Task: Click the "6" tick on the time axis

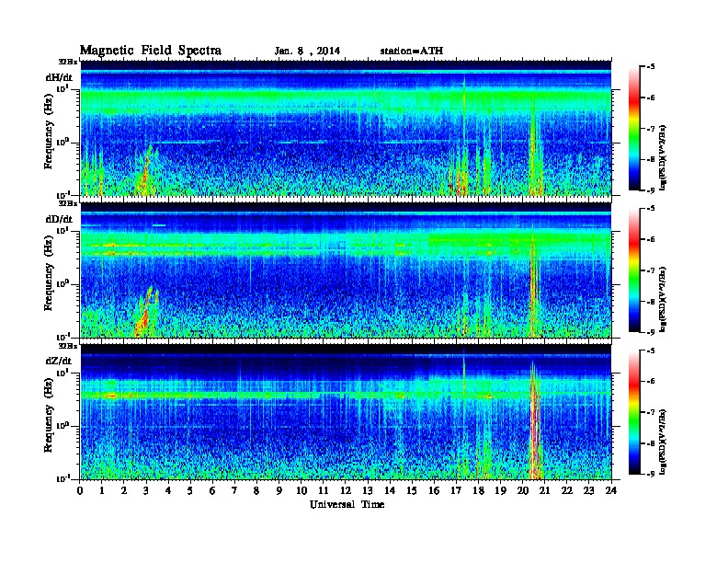Action: 213,491
